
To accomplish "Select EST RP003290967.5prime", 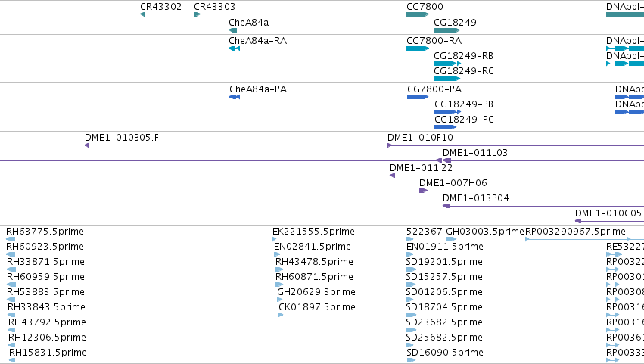I will point(575,232).
